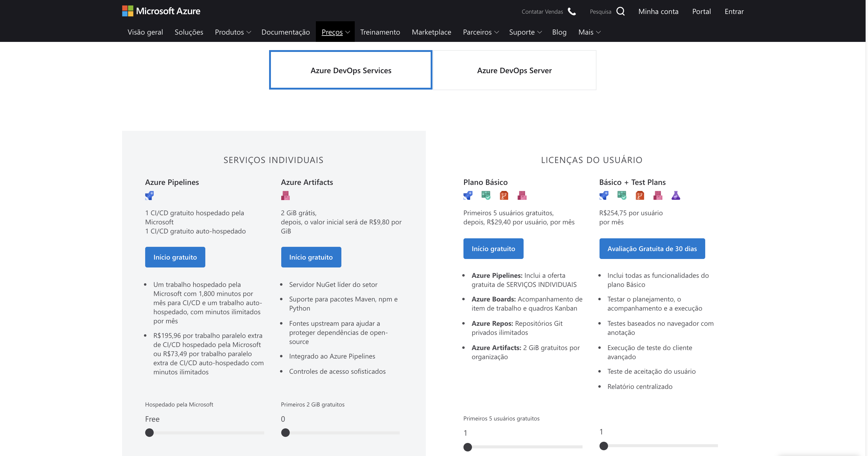Viewport: 868px width, 456px height.
Task: Expand the Preços dropdown menu
Action: [336, 32]
